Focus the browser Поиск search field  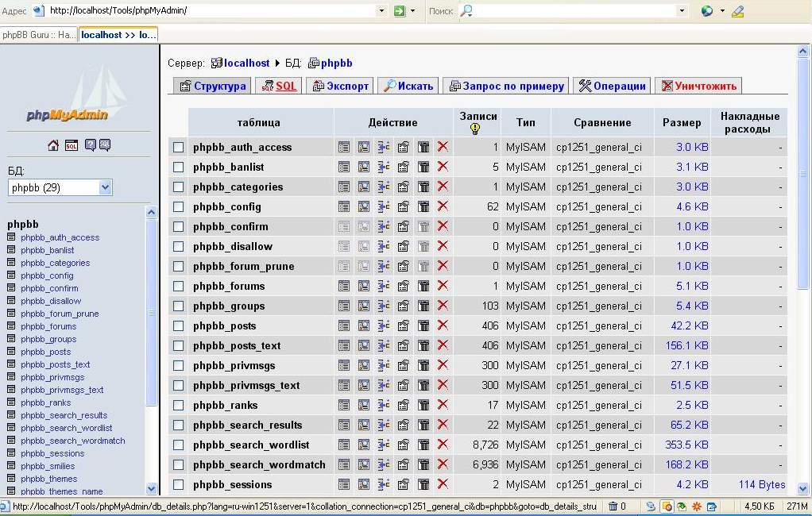(x=574, y=10)
